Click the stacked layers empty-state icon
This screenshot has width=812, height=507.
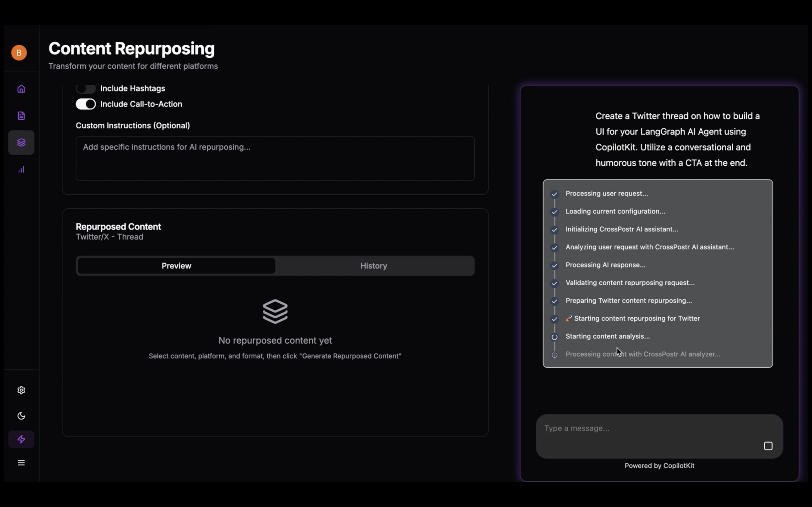click(x=275, y=311)
